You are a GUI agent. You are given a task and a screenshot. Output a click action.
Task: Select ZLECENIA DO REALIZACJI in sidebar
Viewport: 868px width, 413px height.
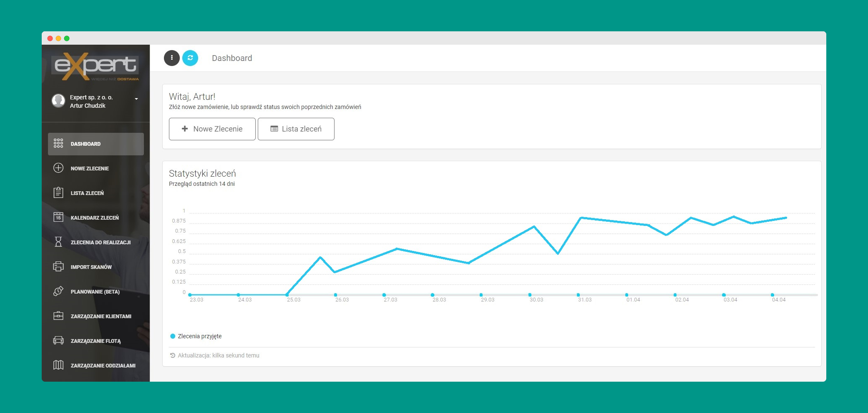[x=96, y=242]
